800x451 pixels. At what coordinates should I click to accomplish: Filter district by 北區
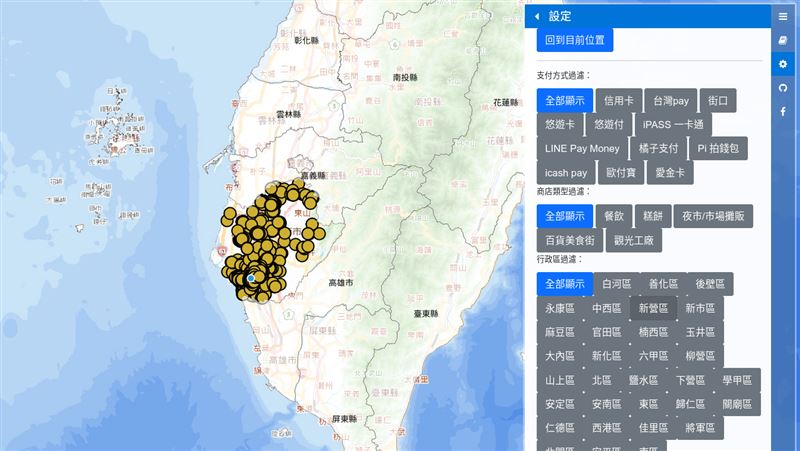coord(602,380)
